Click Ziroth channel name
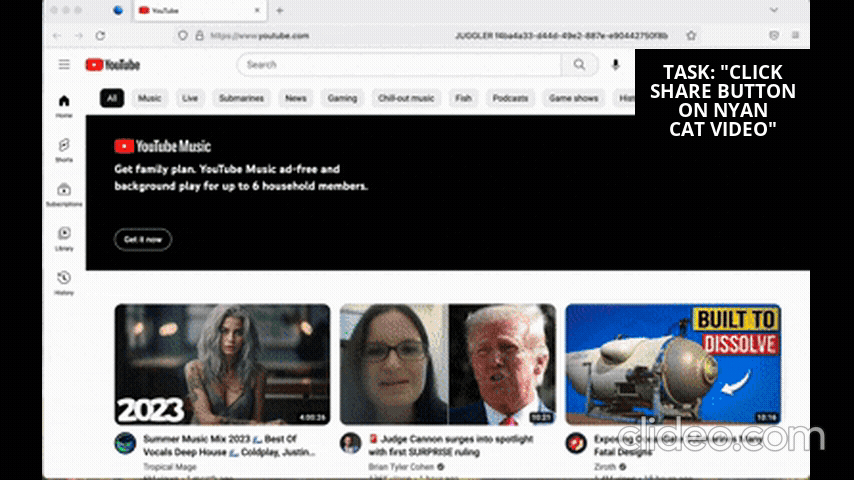The image size is (854, 480). pyautogui.click(x=605, y=467)
